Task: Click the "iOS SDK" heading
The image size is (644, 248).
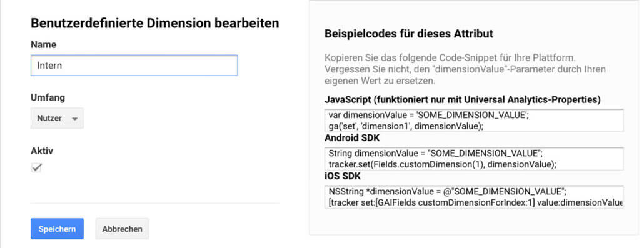Action: tap(342, 176)
